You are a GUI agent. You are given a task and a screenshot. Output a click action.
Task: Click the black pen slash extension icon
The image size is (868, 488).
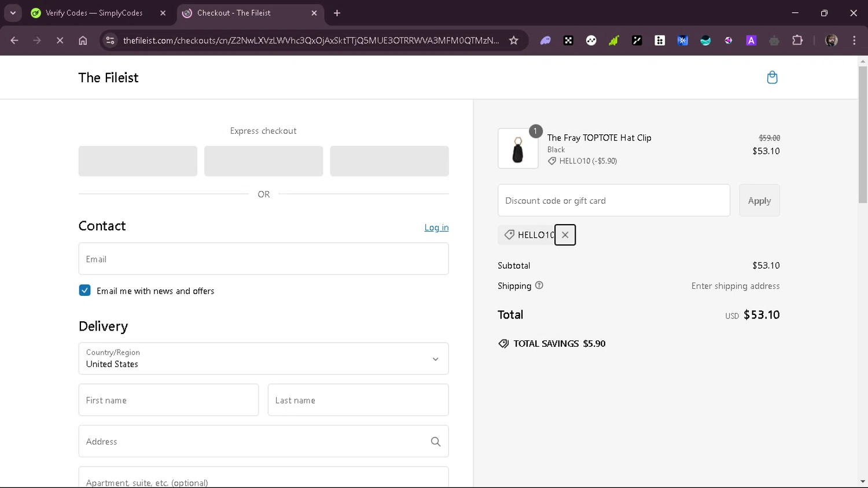[637, 41]
